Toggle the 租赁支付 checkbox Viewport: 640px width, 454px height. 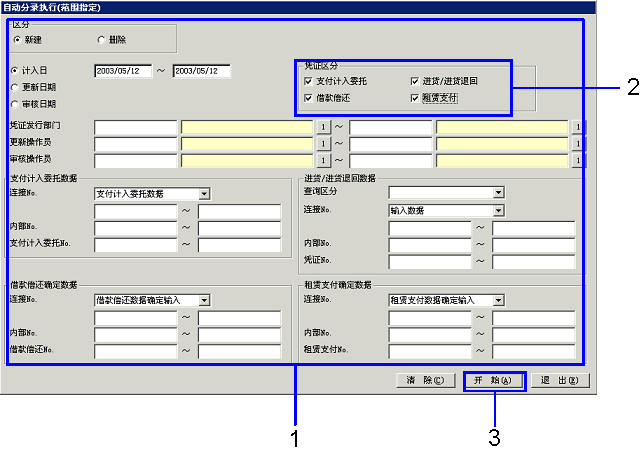click(x=415, y=98)
